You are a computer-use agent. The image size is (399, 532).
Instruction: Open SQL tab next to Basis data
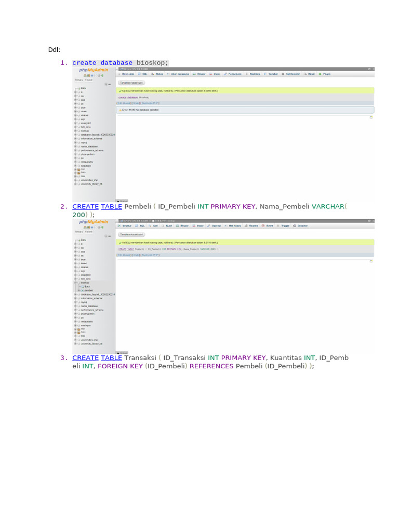point(143,74)
